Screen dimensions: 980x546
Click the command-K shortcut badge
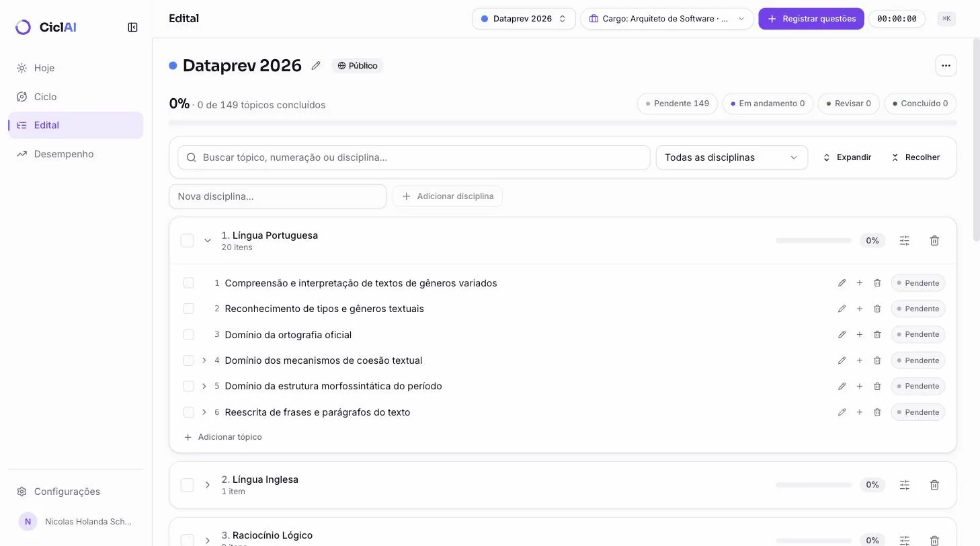946,19
